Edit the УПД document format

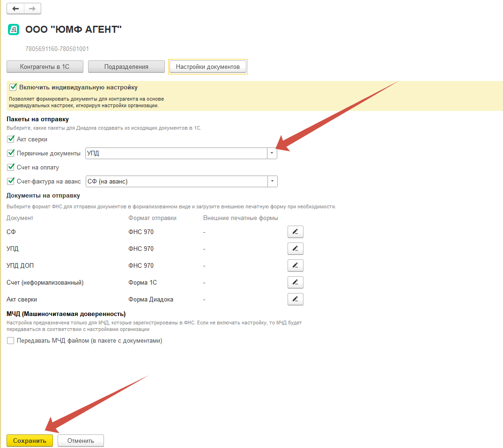(x=295, y=249)
